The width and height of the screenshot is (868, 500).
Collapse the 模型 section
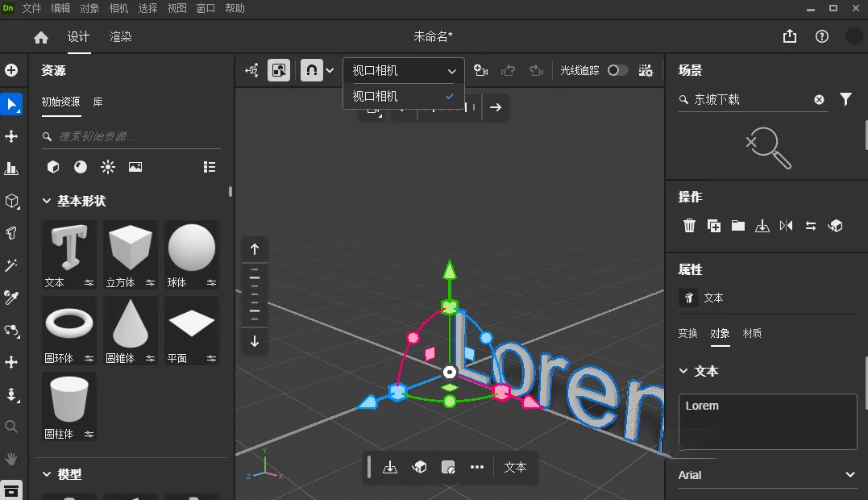click(47, 474)
